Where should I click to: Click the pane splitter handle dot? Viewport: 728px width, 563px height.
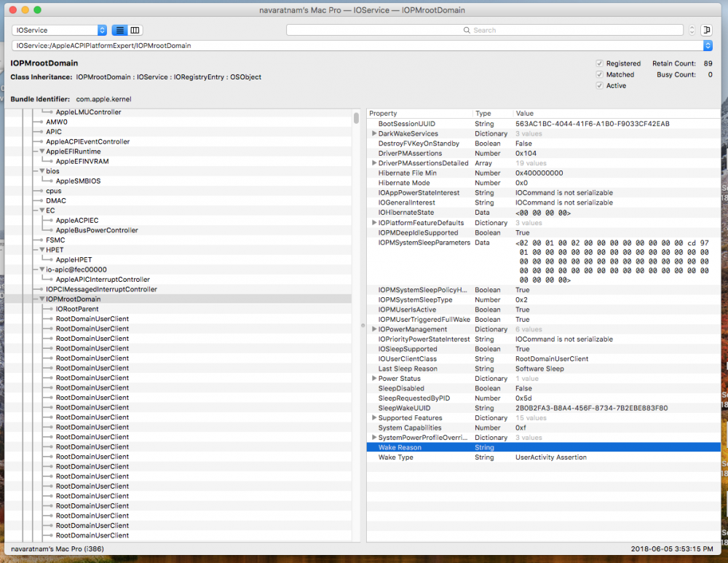(x=363, y=325)
